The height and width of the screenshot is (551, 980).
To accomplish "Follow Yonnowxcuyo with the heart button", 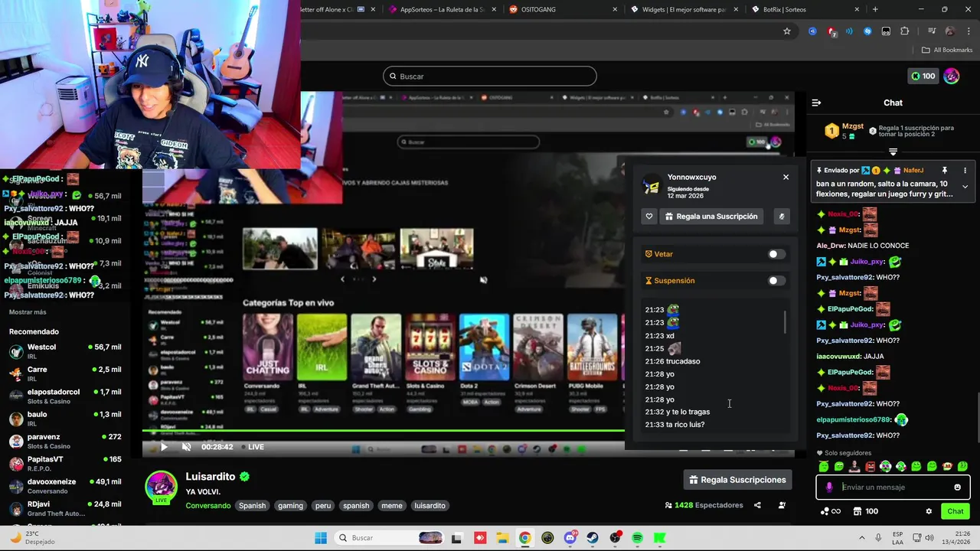I will pos(649,217).
